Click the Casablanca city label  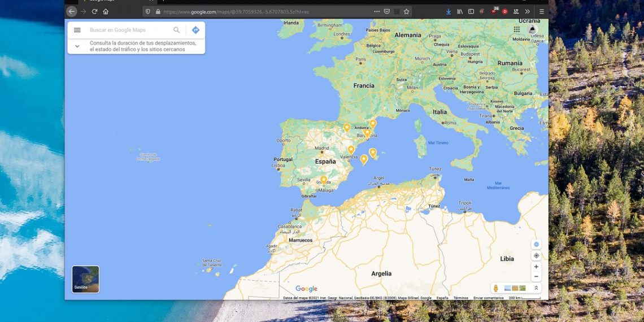(289, 227)
